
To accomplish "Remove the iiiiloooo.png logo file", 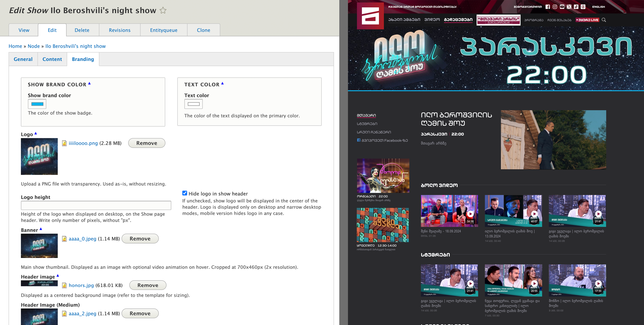I will [x=146, y=143].
